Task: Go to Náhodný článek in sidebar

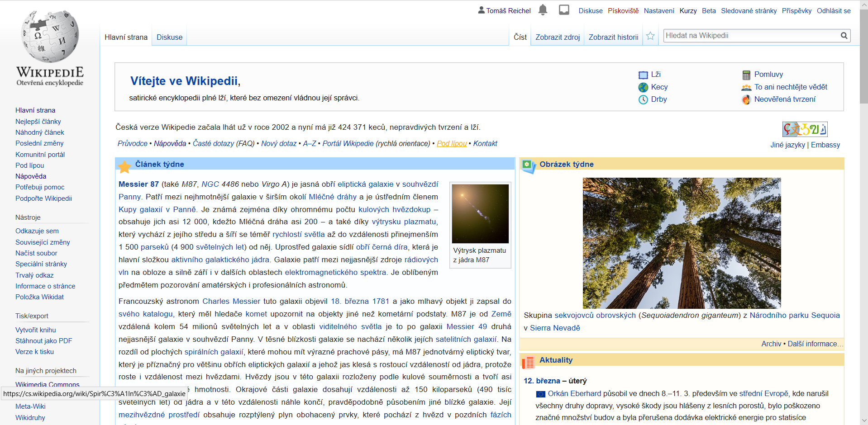Action: (x=40, y=132)
